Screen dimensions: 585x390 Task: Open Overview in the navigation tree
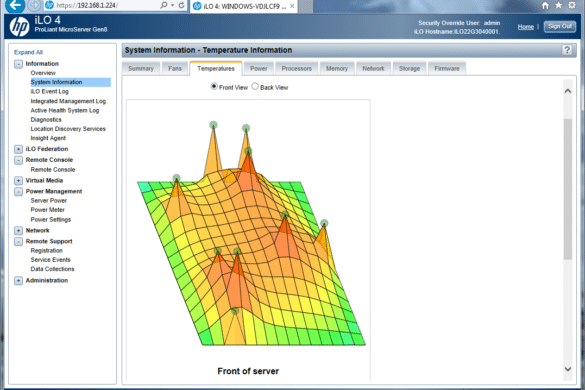pos(43,73)
